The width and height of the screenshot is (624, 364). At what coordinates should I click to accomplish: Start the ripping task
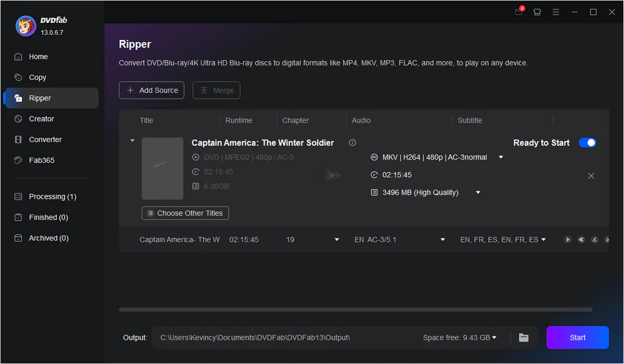pos(577,338)
